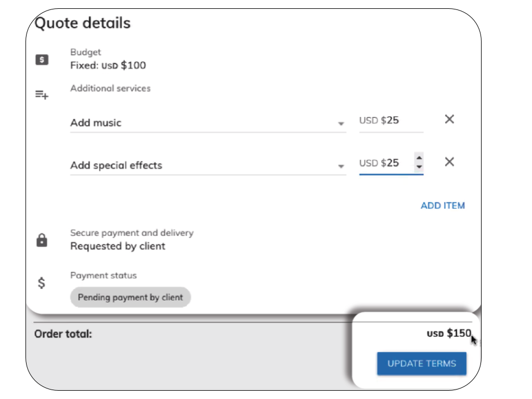Viewport: 532px width, 399px height.
Task: Click the Payment status dollar sign icon
Action: [x=42, y=283]
